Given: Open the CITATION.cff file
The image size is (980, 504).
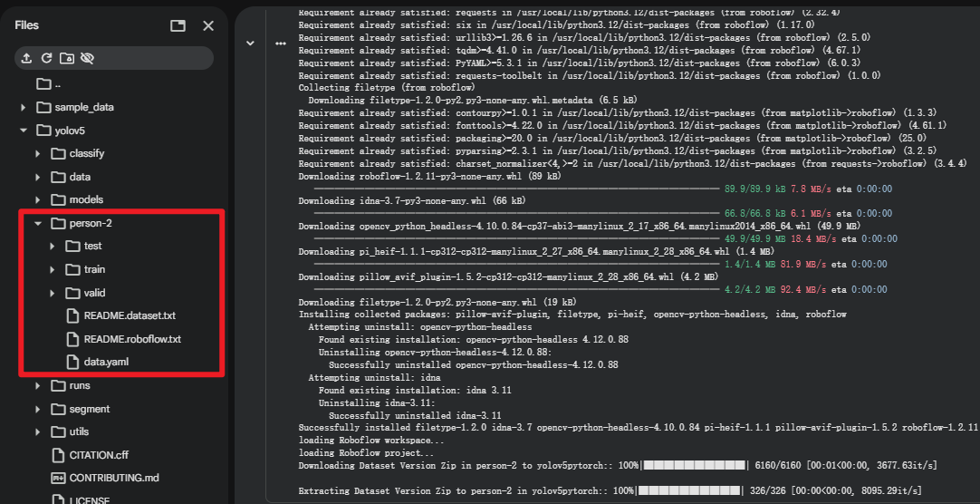Looking at the screenshot, I should pos(99,455).
